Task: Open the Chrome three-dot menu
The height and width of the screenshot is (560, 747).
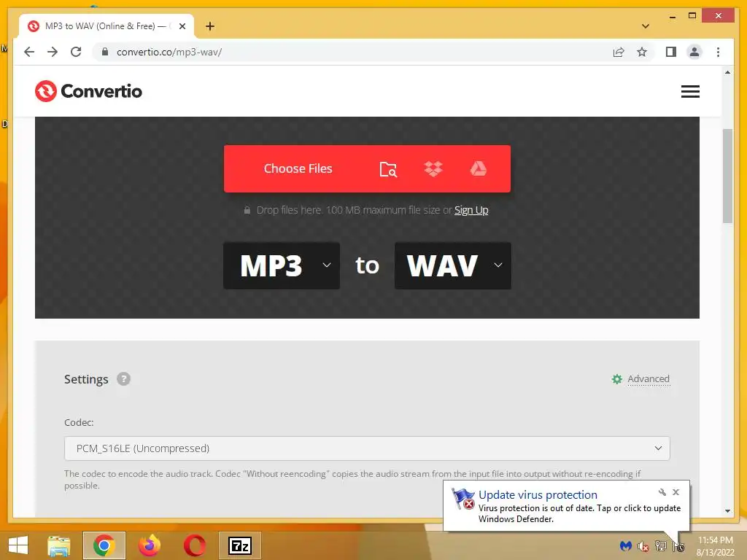Action: tap(718, 52)
